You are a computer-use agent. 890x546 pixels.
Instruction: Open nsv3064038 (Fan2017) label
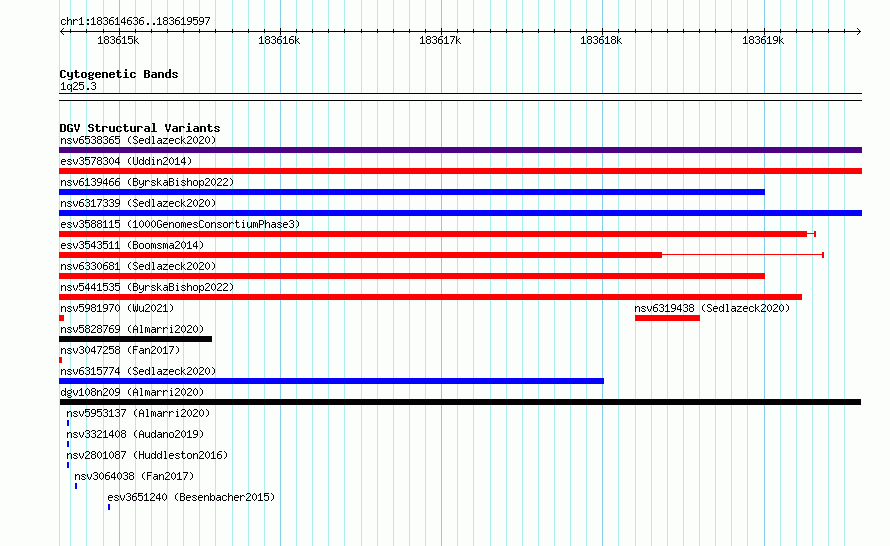(134, 476)
